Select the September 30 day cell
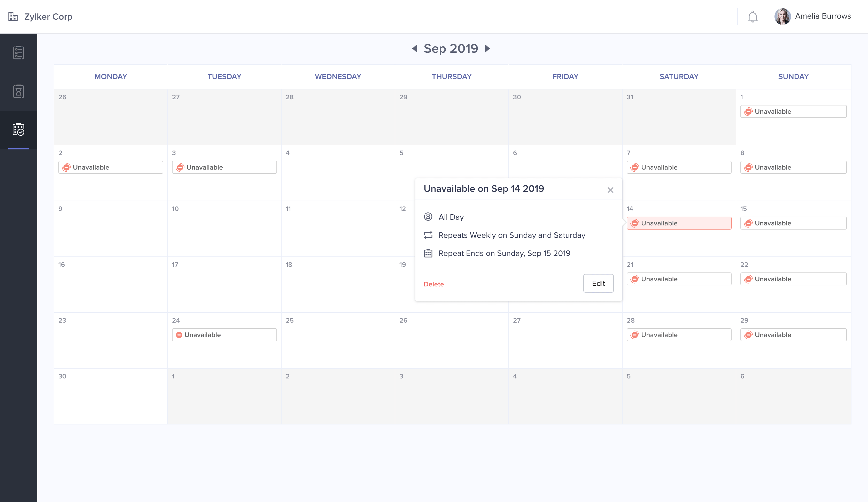 pos(111,397)
